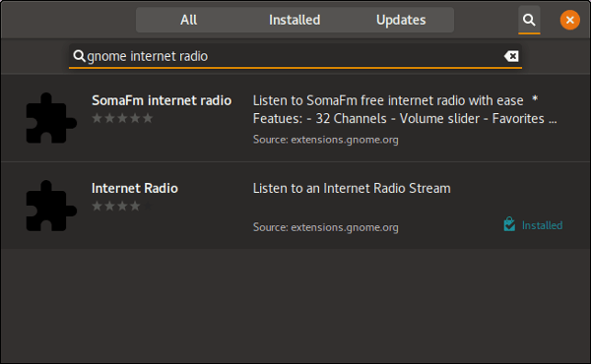Click the Internet Radio star rating
The width and height of the screenshot is (591, 364).
click(122, 206)
